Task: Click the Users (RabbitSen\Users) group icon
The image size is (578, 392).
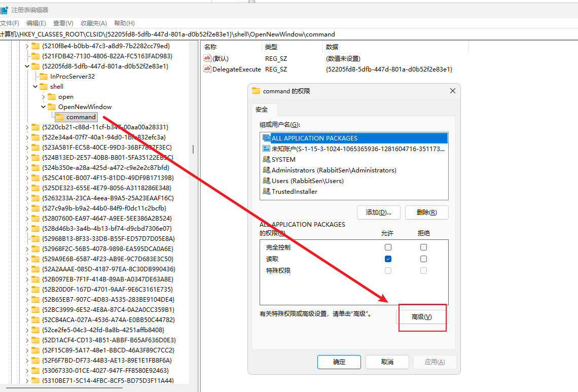Action: click(x=266, y=181)
